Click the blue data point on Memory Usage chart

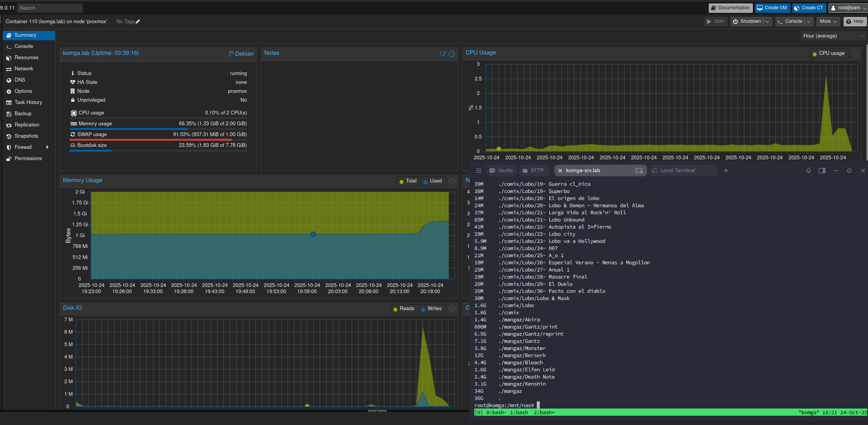(313, 234)
